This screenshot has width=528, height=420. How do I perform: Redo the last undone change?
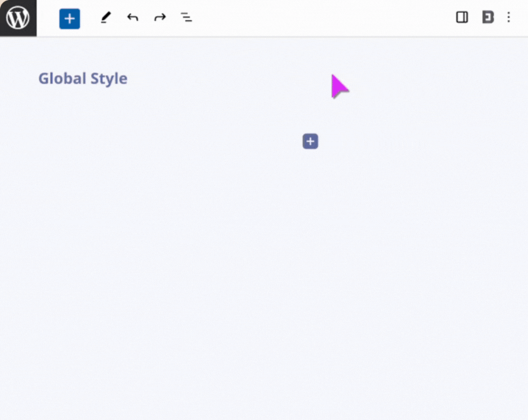[160, 18]
